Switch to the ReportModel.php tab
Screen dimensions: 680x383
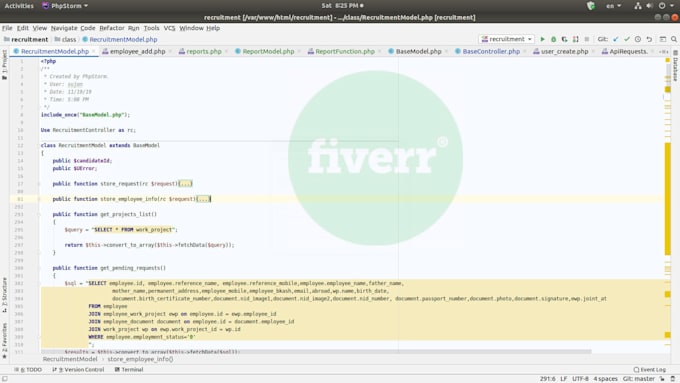[268, 51]
